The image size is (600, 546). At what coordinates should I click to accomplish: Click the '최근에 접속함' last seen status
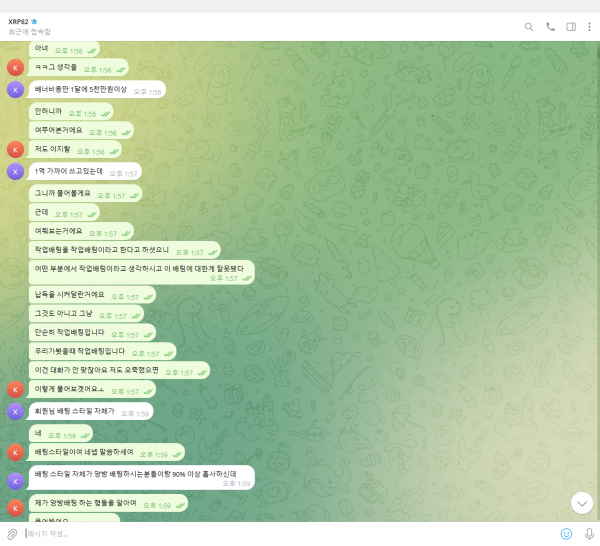click(x=28, y=32)
